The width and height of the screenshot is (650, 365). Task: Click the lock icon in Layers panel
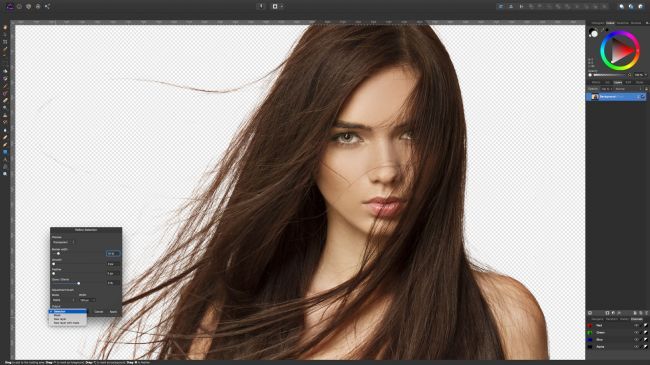pyautogui.click(x=646, y=89)
